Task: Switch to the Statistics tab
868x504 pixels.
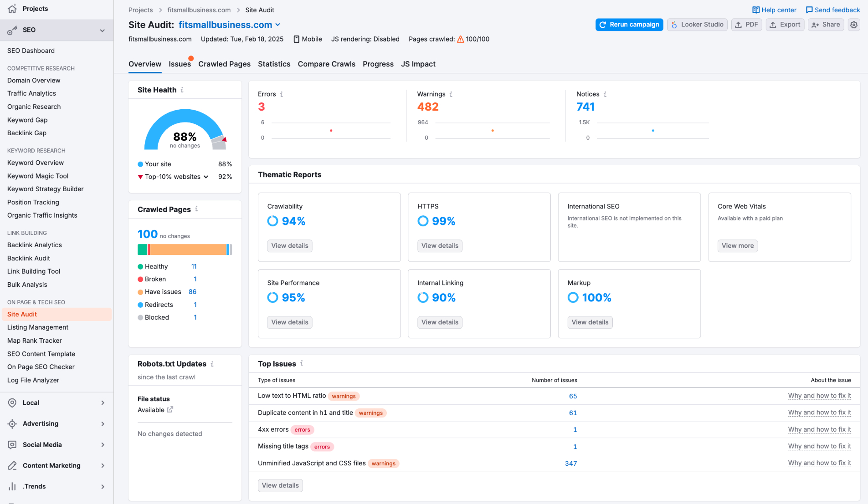Action: click(274, 64)
